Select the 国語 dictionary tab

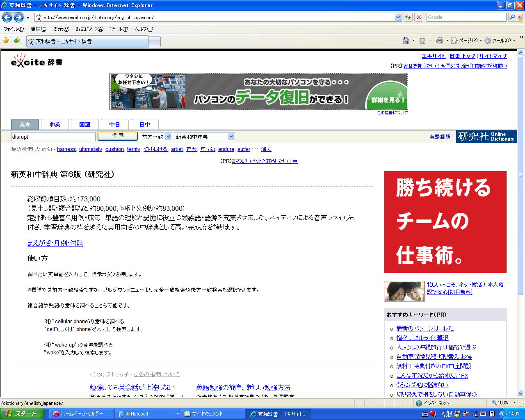[85, 125]
